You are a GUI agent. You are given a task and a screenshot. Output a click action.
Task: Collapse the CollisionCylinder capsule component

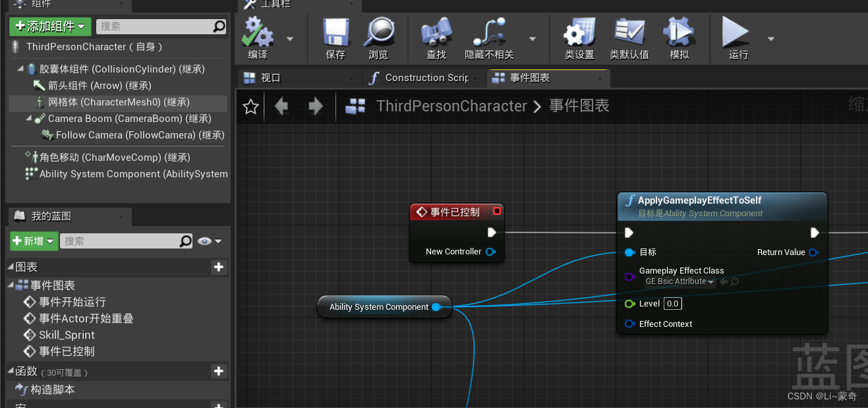point(20,69)
